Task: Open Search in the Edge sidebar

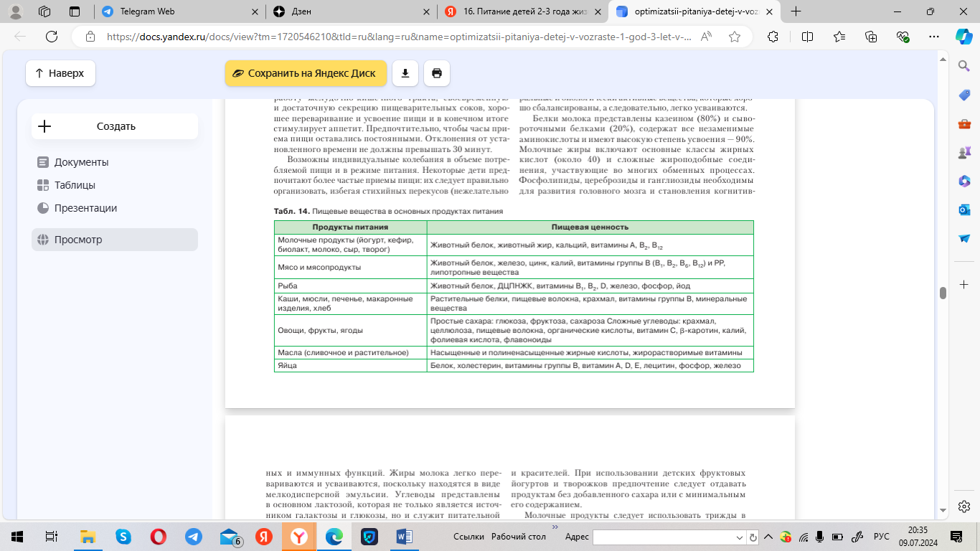Action: pos(964,66)
